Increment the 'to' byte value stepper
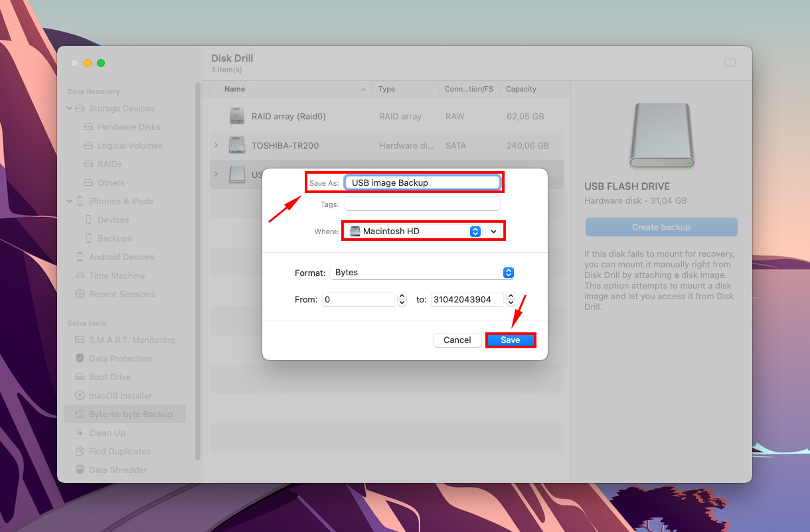The height and width of the screenshot is (532, 810). tap(511, 296)
